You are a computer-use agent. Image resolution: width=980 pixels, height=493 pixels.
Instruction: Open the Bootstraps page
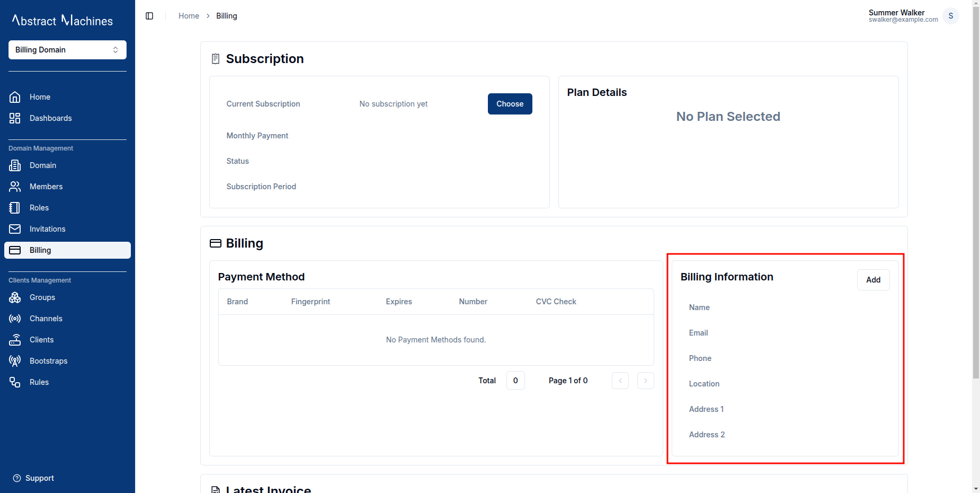[x=67, y=361]
